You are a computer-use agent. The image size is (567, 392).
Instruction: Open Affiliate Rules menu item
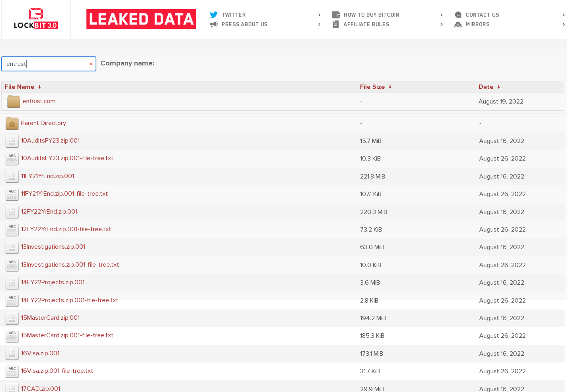tap(366, 24)
